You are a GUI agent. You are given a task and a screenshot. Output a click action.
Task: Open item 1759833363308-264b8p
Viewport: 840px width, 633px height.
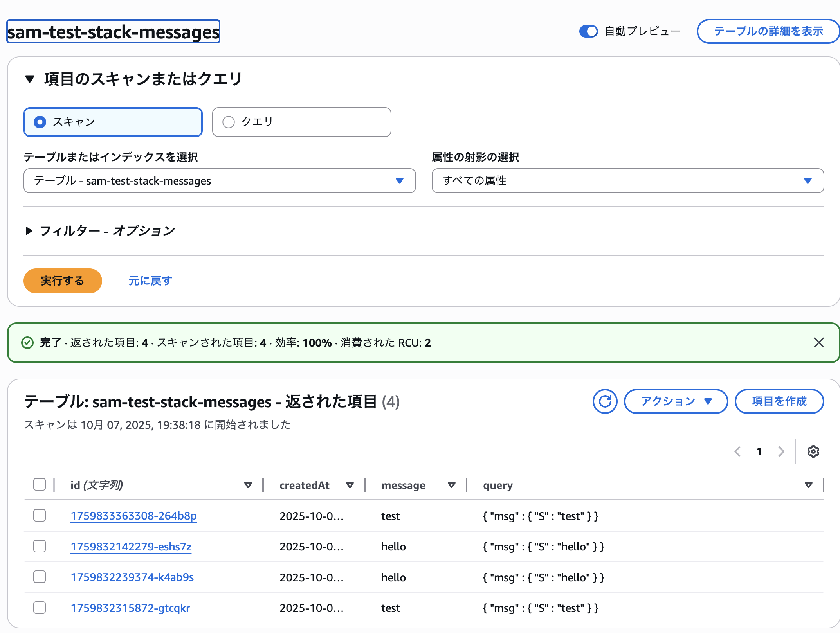pos(133,516)
